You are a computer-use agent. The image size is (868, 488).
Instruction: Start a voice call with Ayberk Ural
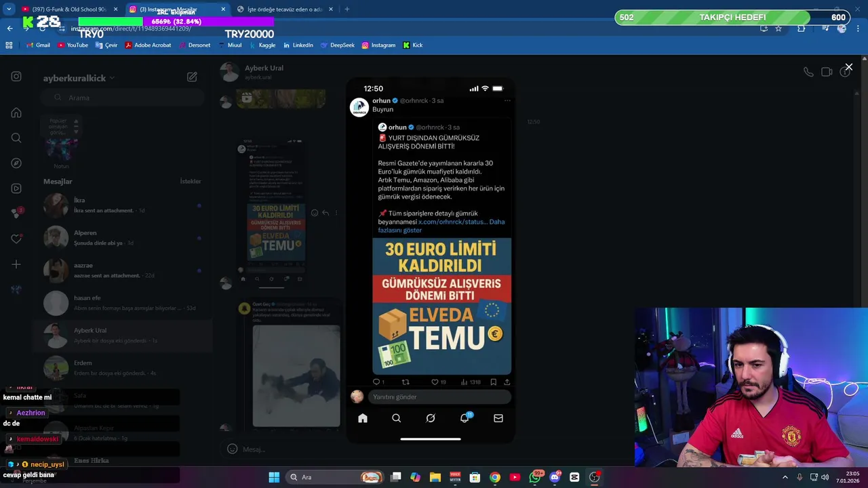tap(808, 72)
